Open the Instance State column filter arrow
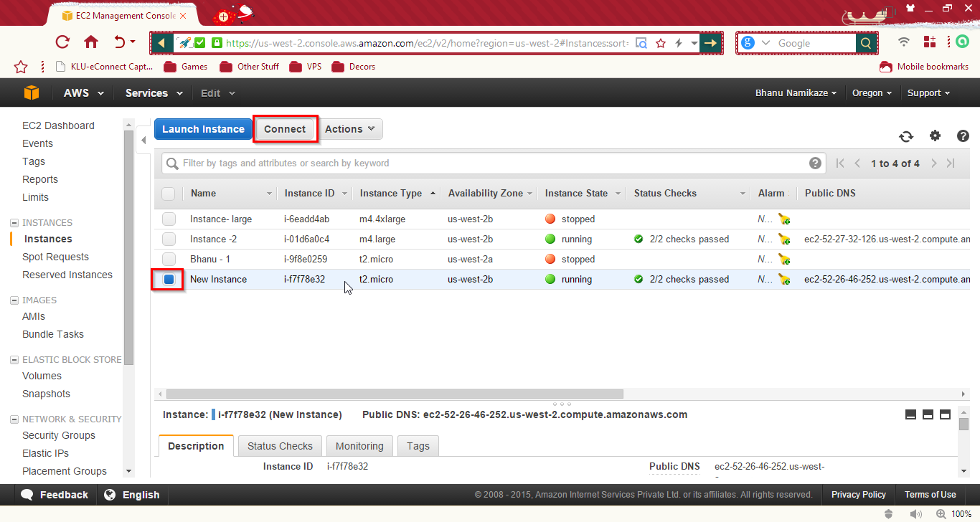This screenshot has height=522, width=980. point(618,194)
